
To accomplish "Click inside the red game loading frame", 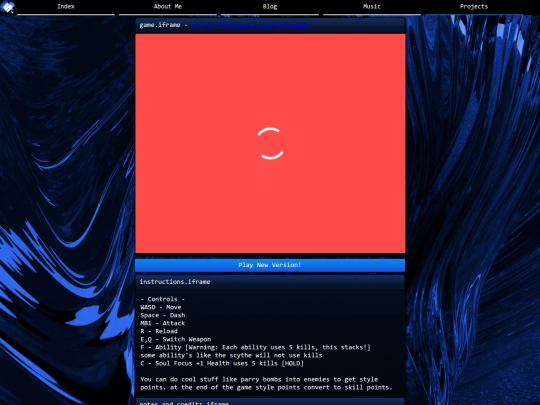I will [270, 143].
